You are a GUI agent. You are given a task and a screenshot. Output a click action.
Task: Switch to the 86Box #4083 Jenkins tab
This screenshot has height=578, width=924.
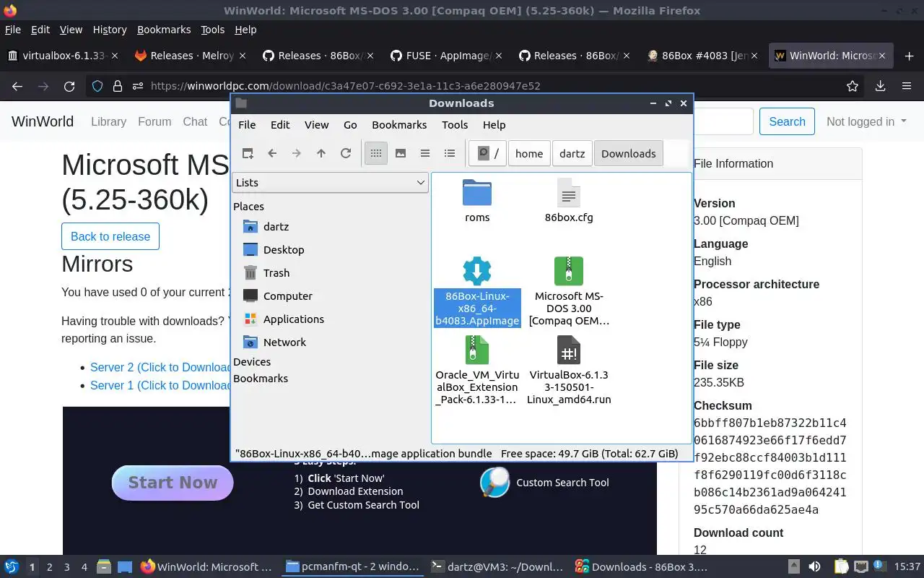[702, 56]
